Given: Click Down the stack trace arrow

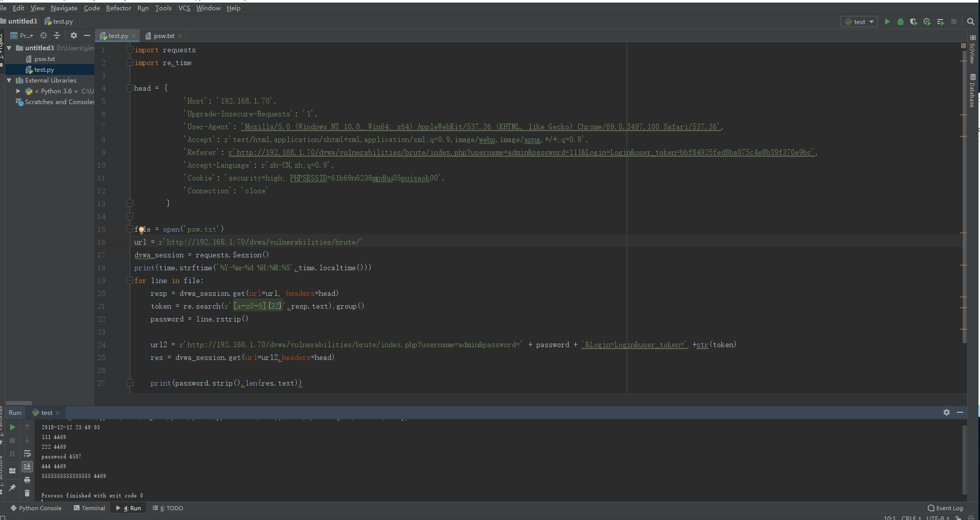Looking at the screenshot, I should click(27, 441).
